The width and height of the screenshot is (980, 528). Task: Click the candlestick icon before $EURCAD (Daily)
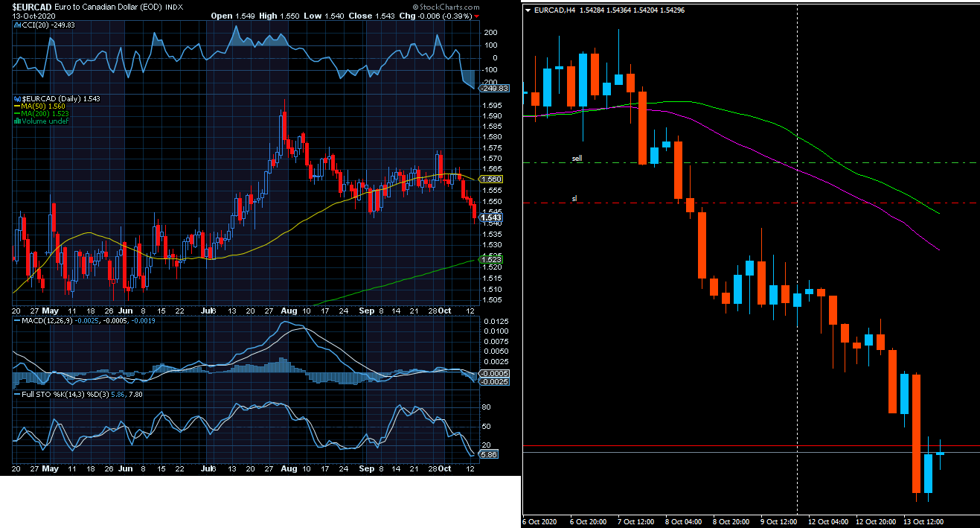18,98
